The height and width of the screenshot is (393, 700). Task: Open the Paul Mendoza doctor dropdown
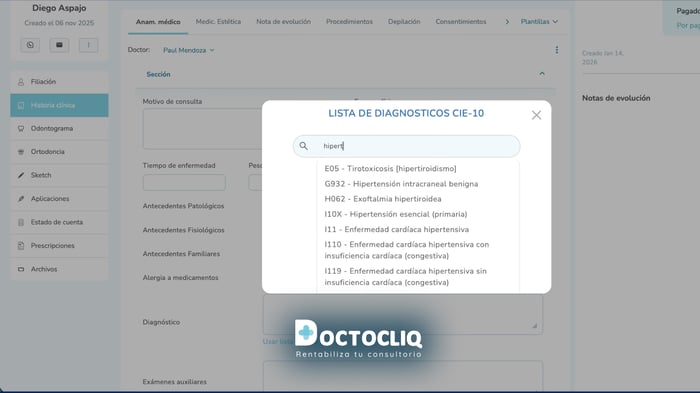pyautogui.click(x=188, y=50)
